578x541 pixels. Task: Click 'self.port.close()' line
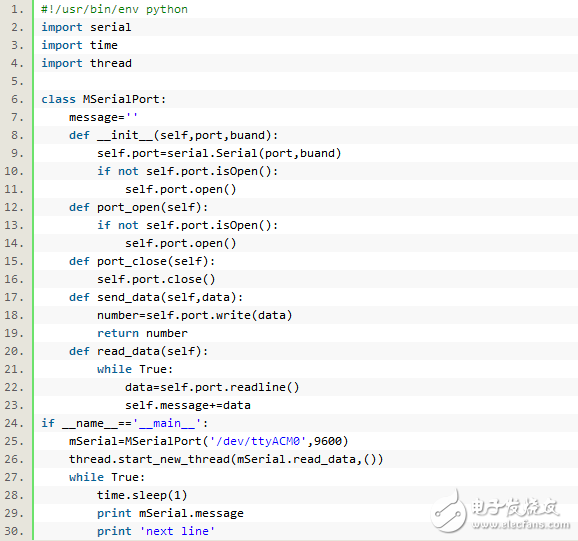(156, 280)
